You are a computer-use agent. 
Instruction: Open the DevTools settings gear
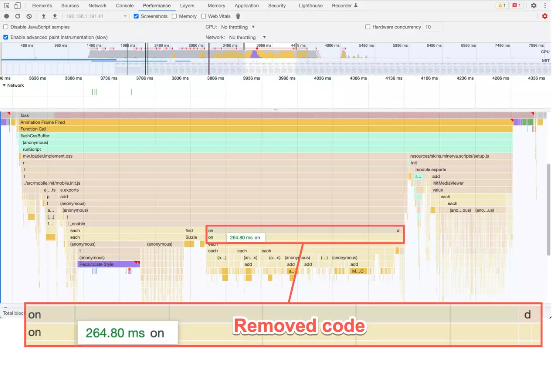(x=534, y=6)
